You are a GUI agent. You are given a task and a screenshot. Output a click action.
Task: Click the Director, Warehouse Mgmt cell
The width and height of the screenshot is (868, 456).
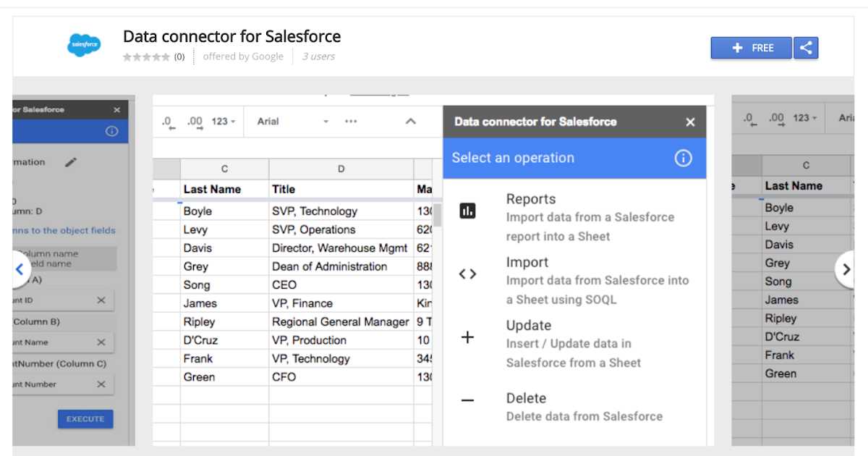[341, 248]
